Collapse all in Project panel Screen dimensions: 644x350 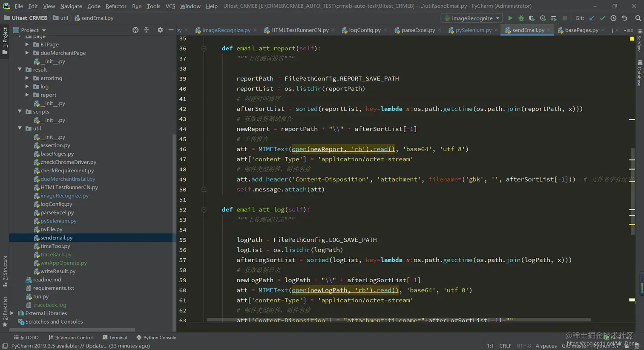pyautogui.click(x=146, y=30)
